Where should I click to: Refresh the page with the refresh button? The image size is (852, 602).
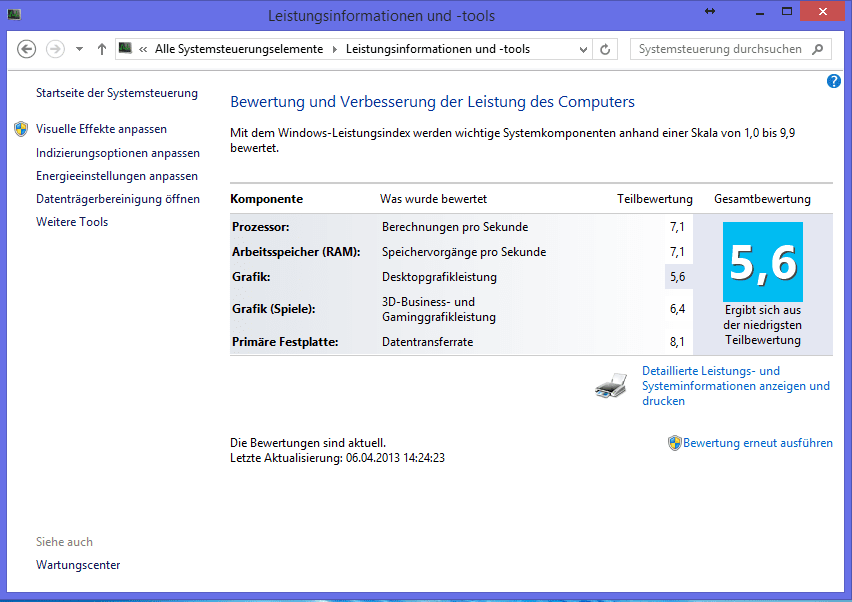tap(605, 49)
